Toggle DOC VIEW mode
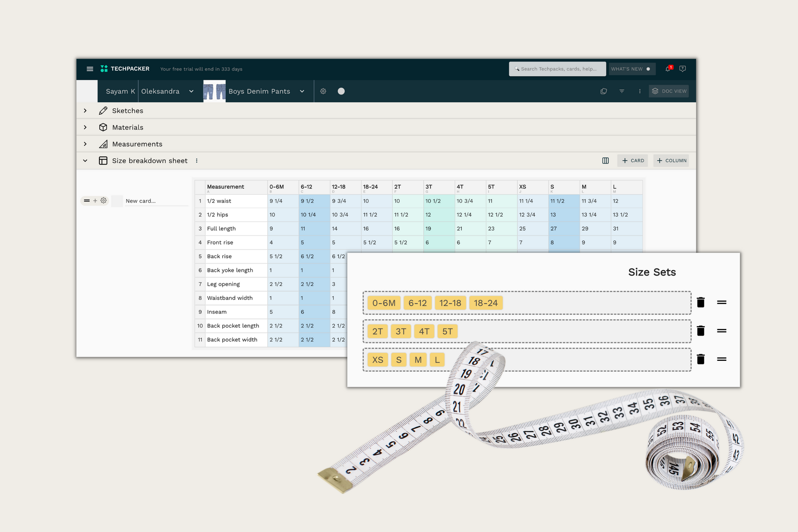The width and height of the screenshot is (798, 532). point(670,91)
